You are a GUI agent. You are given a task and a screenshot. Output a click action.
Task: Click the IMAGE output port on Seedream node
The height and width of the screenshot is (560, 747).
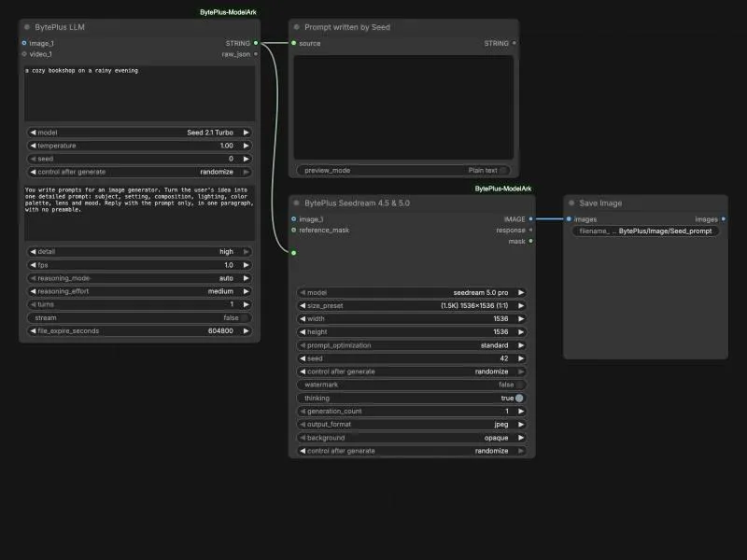[530, 219]
